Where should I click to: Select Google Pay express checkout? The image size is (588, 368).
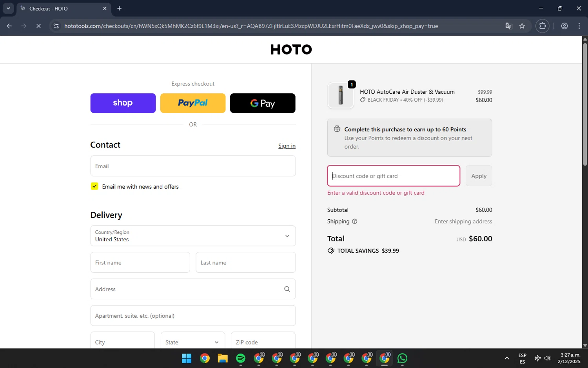[x=262, y=103]
